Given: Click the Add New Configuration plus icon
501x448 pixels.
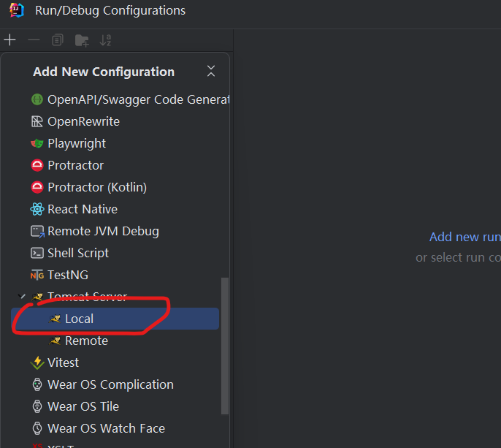Looking at the screenshot, I should (10, 40).
